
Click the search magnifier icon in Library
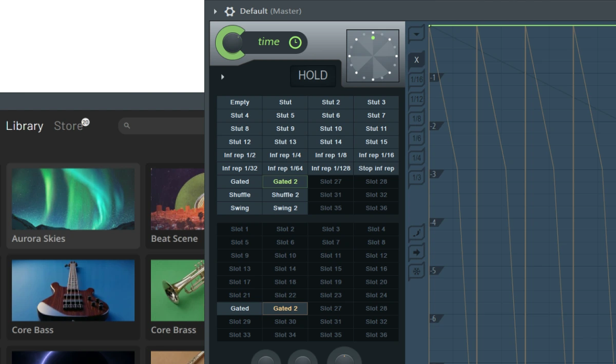coord(127,126)
